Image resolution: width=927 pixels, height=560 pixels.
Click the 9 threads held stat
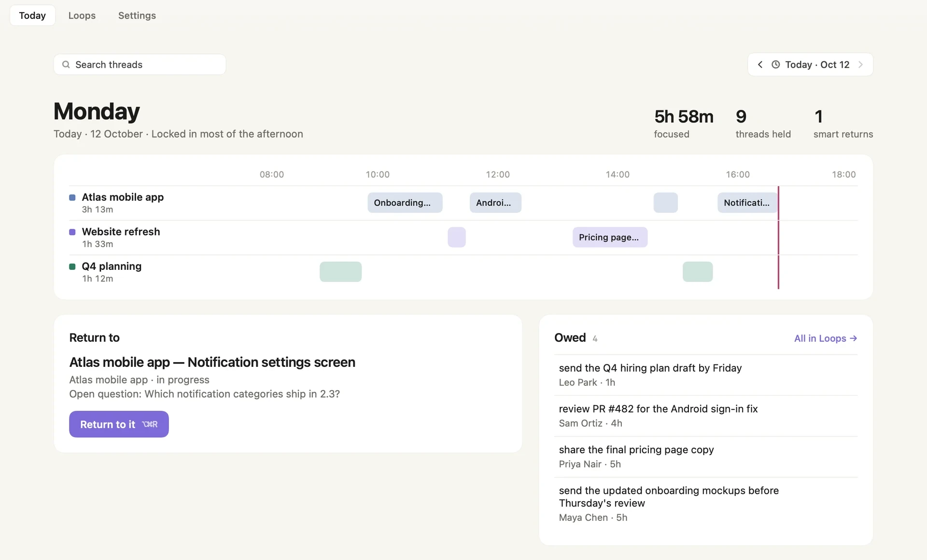click(x=763, y=124)
